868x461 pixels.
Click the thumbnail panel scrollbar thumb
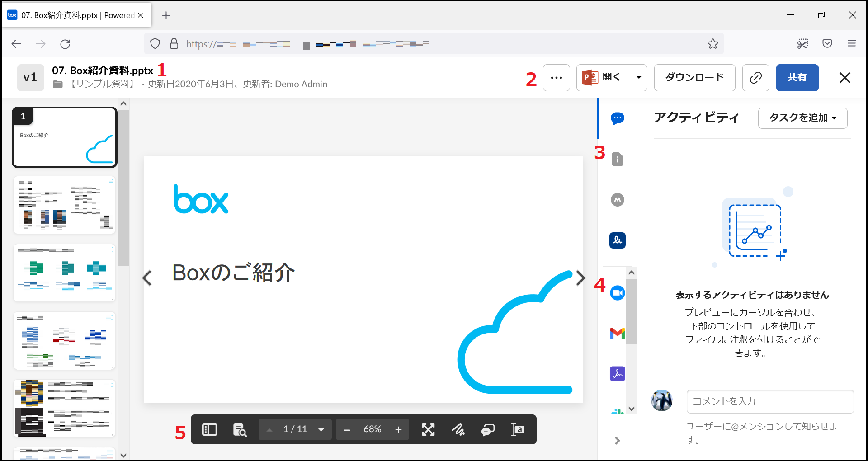pyautogui.click(x=123, y=188)
